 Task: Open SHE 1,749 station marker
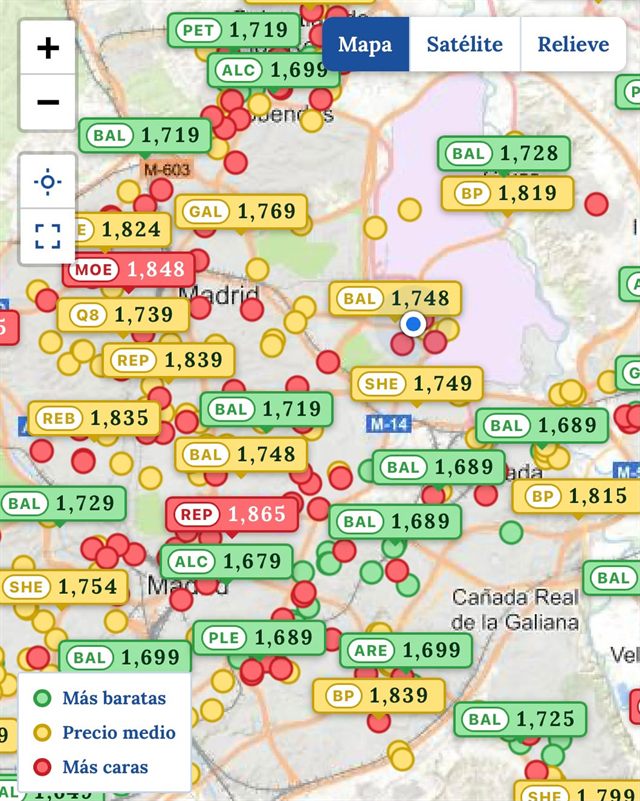417,384
